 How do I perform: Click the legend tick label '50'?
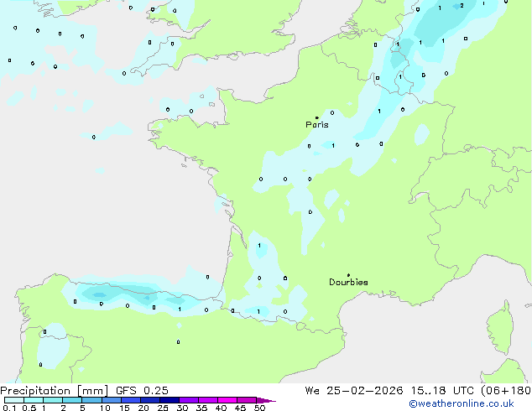point(259,408)
